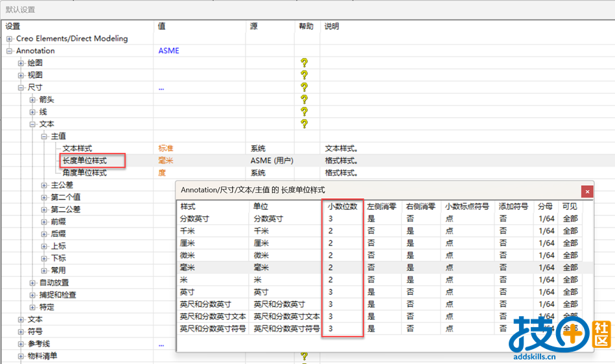
Task: Select the 角度单位样式 setting
Action: pos(85,173)
